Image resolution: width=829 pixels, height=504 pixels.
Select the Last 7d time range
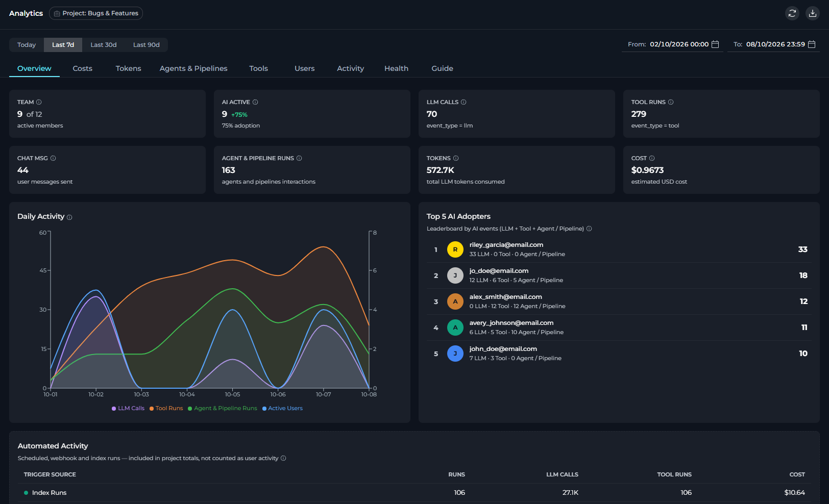tap(63, 45)
